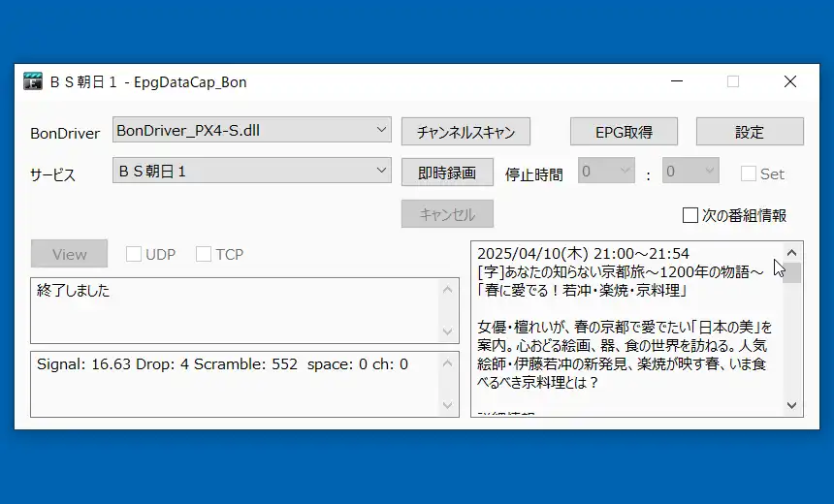
Task: Expand the 停止時間 minute dropdown
Action: tap(690, 171)
